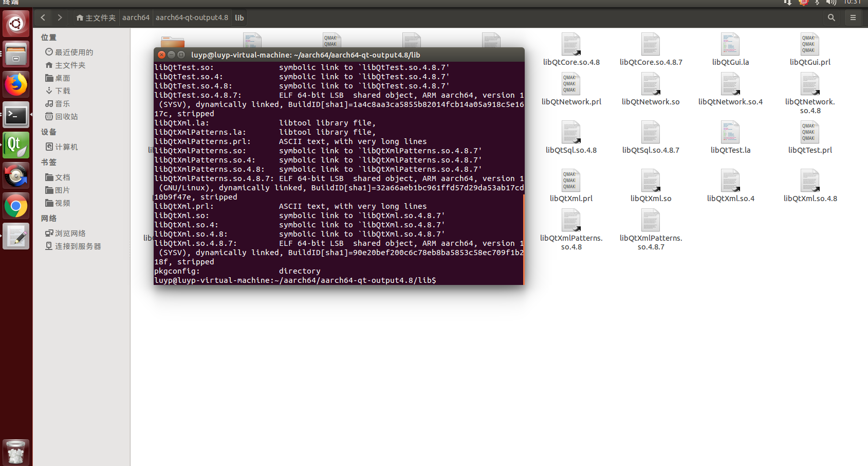This screenshot has height=466, width=868.
Task: Select file libQtXml.so
Action: 651,186
